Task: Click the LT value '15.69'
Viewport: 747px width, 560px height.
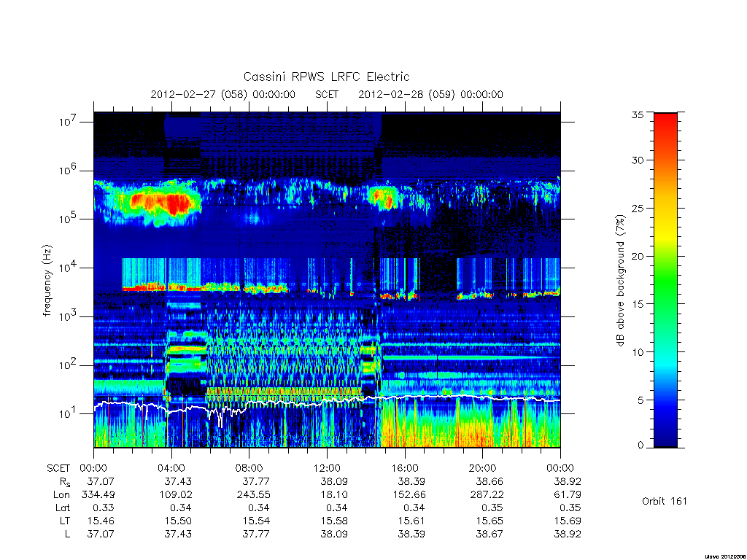Action: pyautogui.click(x=568, y=521)
